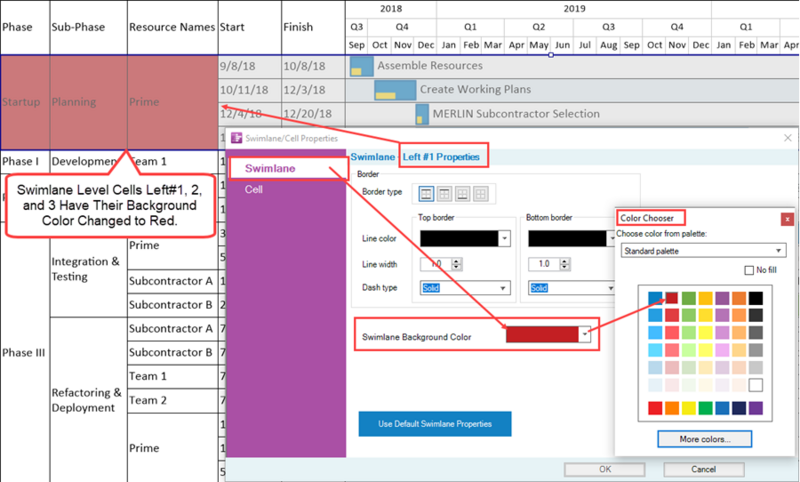Click the 12/3/18 finish date cell

pos(313,90)
